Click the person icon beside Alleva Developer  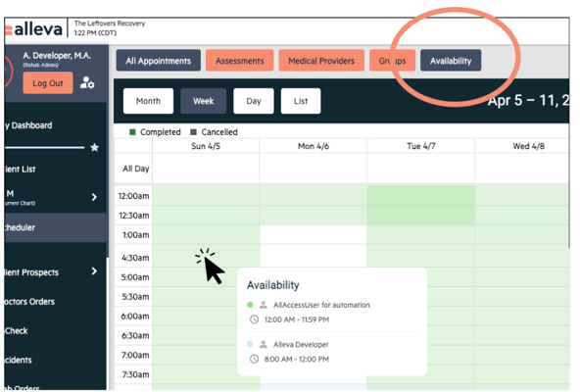coord(264,345)
